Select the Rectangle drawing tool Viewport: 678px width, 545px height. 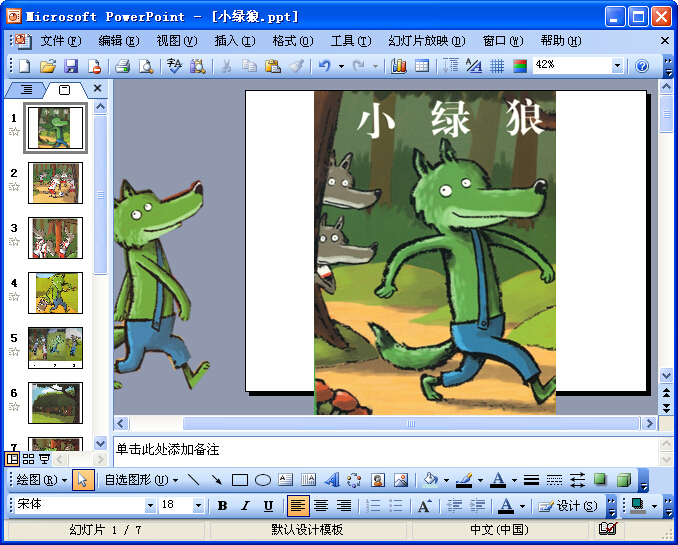coord(240,480)
